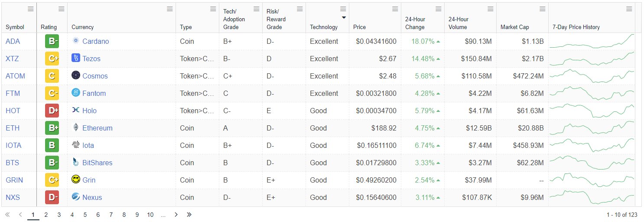
Task: Click the D+ rating badge for HOT
Action: (x=52, y=111)
